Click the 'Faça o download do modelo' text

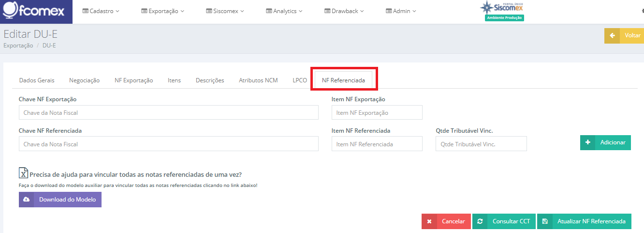138,186
